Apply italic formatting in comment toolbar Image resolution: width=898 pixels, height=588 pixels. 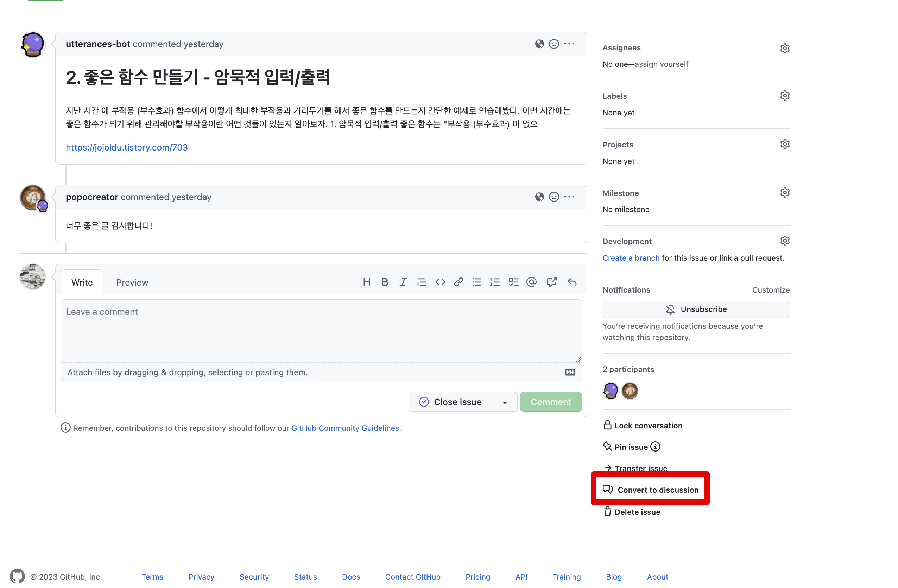tap(403, 282)
